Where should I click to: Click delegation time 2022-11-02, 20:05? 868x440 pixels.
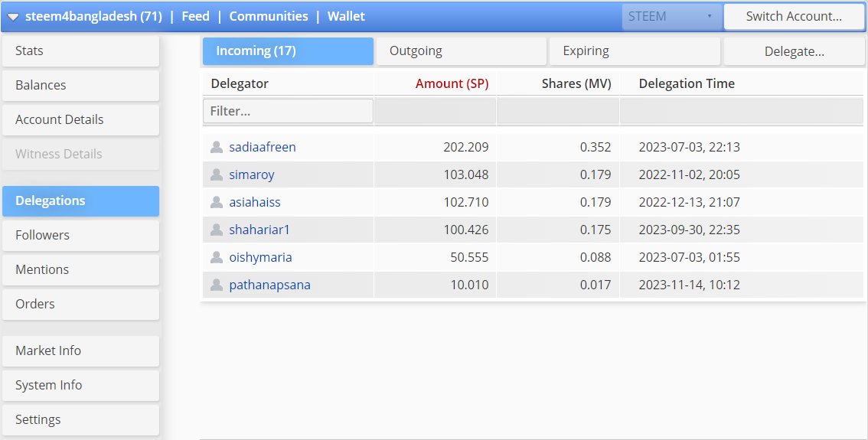(x=689, y=174)
